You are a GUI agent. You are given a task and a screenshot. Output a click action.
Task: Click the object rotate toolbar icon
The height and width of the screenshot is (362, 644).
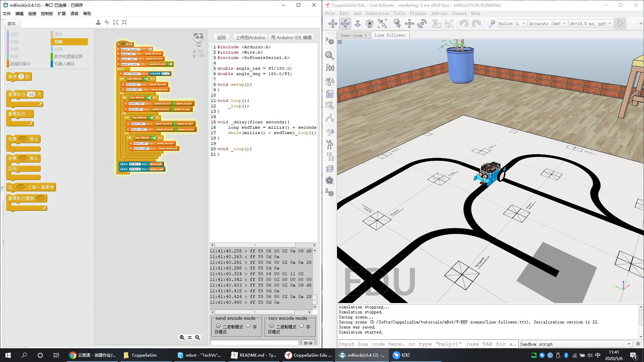(422, 23)
